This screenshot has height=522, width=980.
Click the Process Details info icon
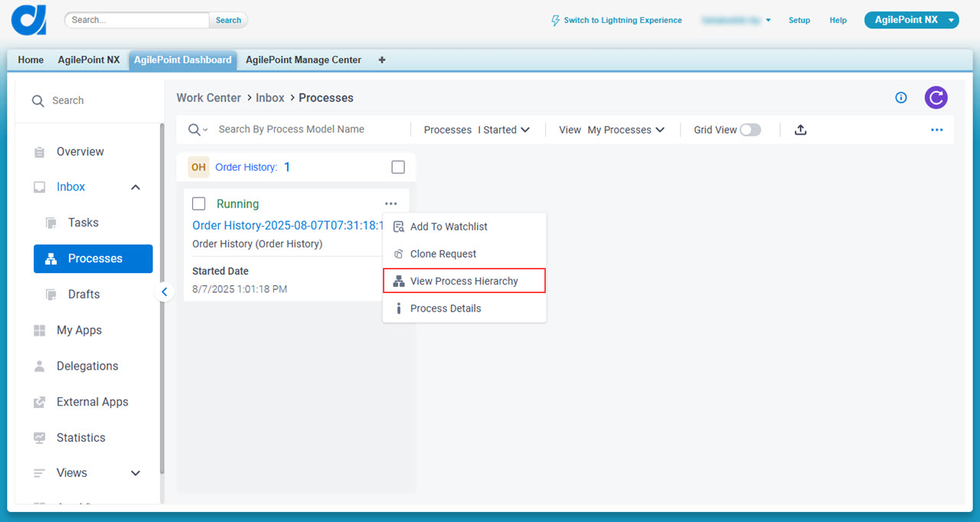click(398, 308)
